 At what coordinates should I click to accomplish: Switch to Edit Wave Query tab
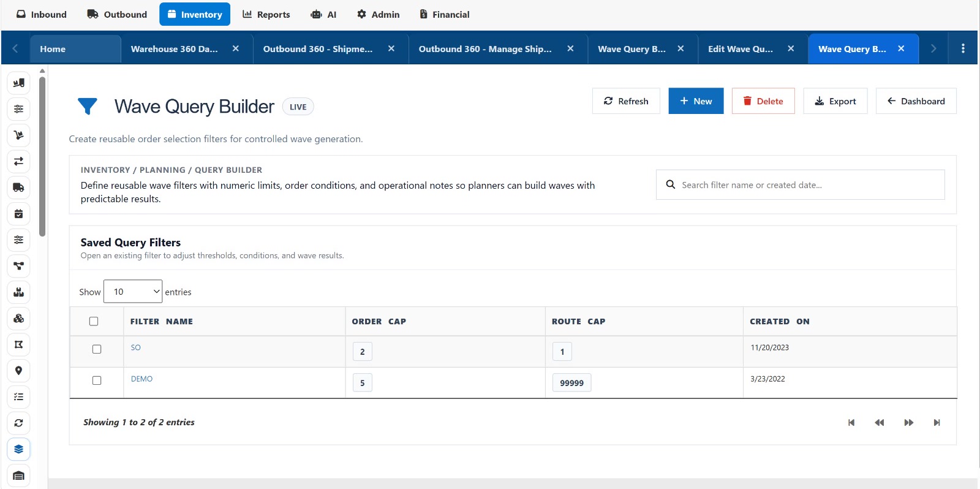point(741,49)
